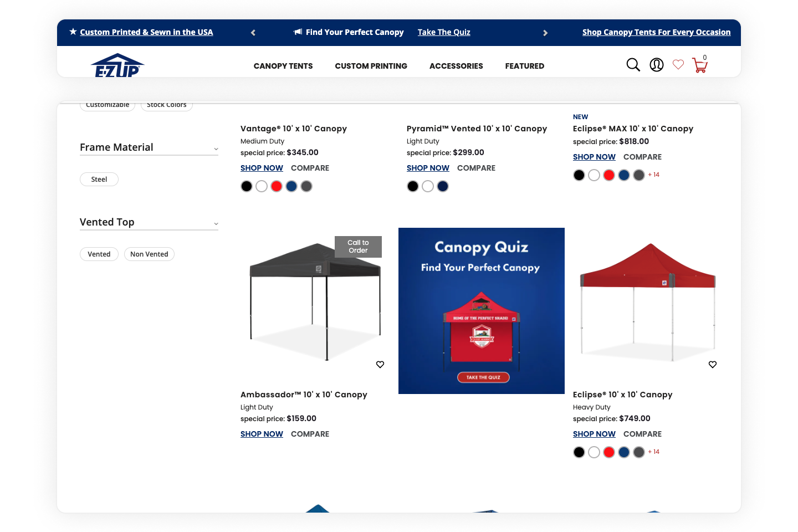Screen dimensions: 798x532
Task: Toggle the Non Vented filter chip
Action: [x=149, y=254]
